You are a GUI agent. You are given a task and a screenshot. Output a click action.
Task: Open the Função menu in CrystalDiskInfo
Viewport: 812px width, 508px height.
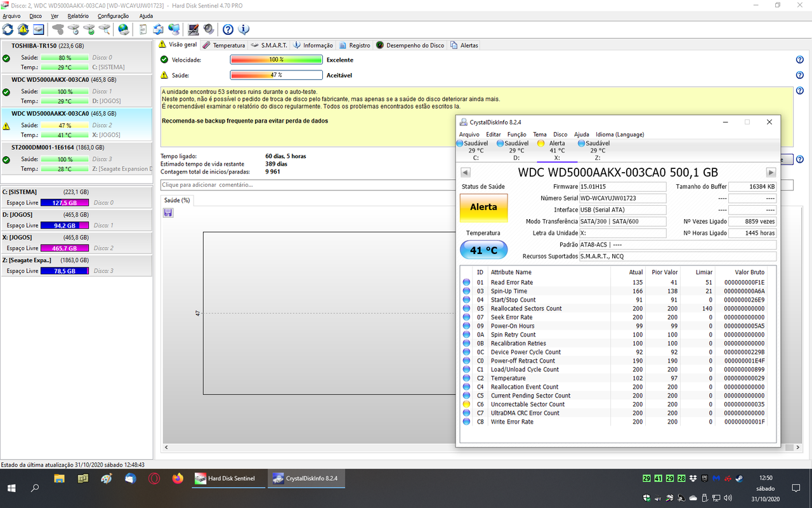(x=516, y=134)
